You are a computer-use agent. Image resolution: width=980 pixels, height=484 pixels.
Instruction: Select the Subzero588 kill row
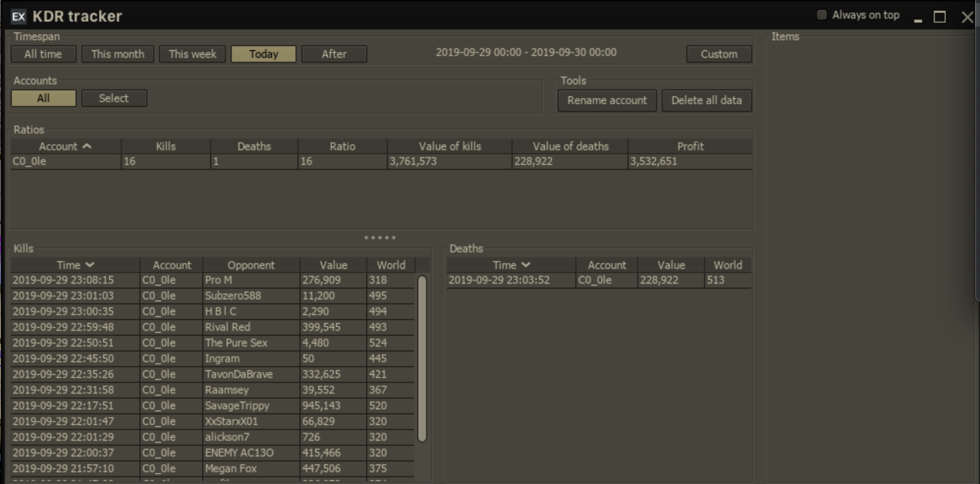pyautogui.click(x=213, y=296)
